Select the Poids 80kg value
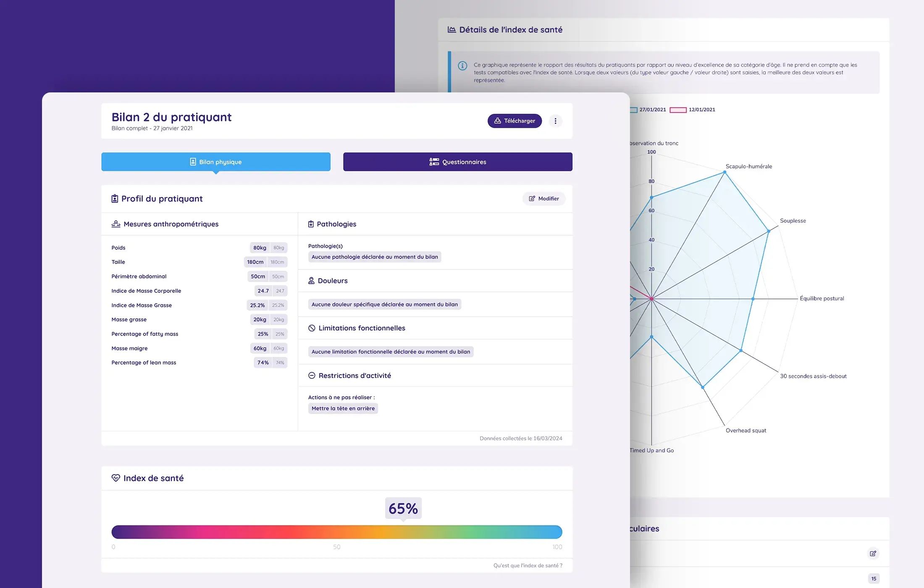 point(260,248)
